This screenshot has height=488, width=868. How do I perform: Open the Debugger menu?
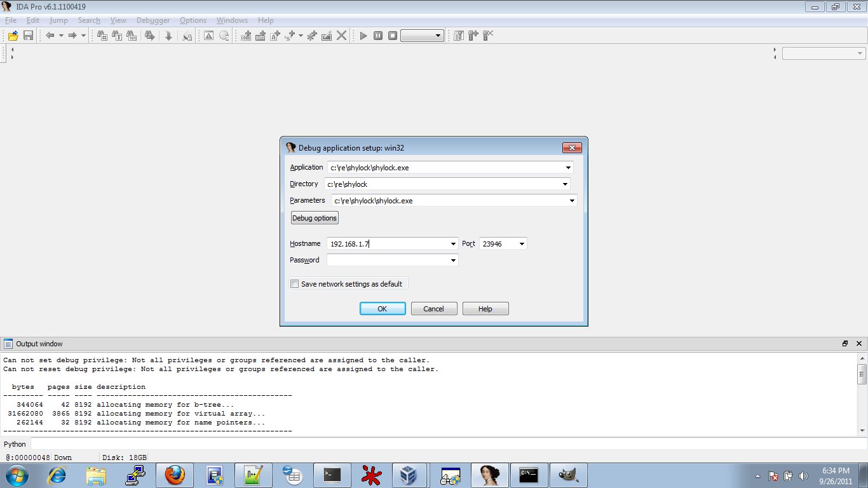(x=153, y=20)
